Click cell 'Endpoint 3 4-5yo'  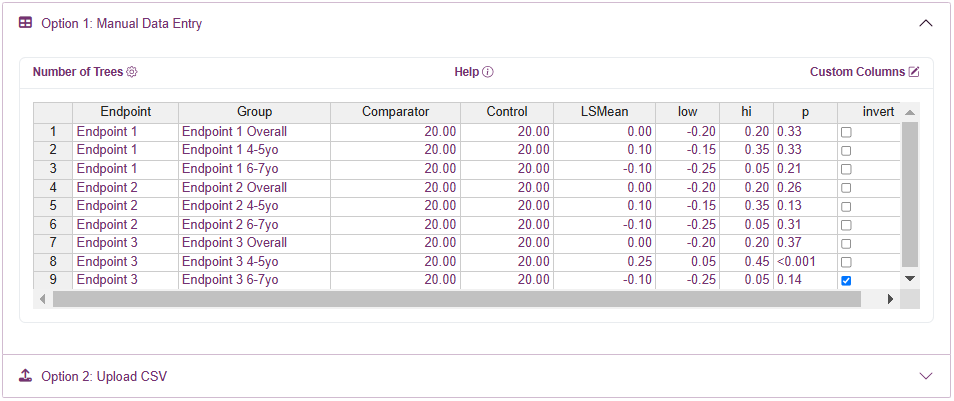tap(254, 262)
